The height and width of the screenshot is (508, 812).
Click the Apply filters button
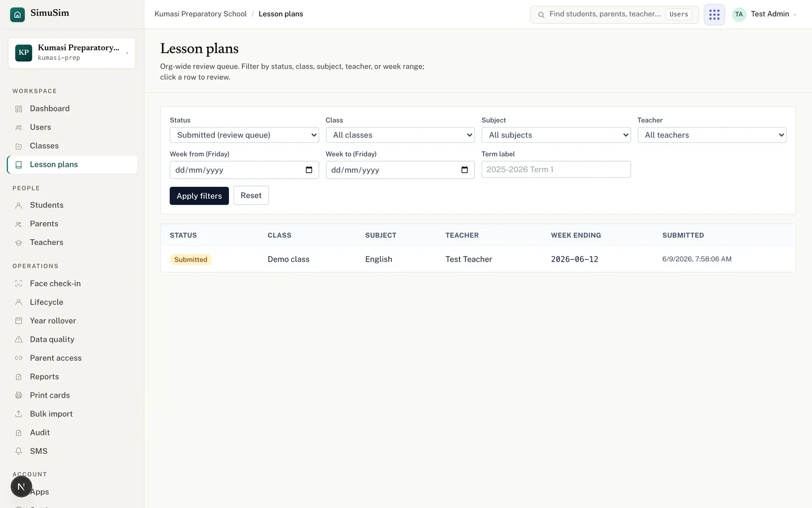(199, 196)
